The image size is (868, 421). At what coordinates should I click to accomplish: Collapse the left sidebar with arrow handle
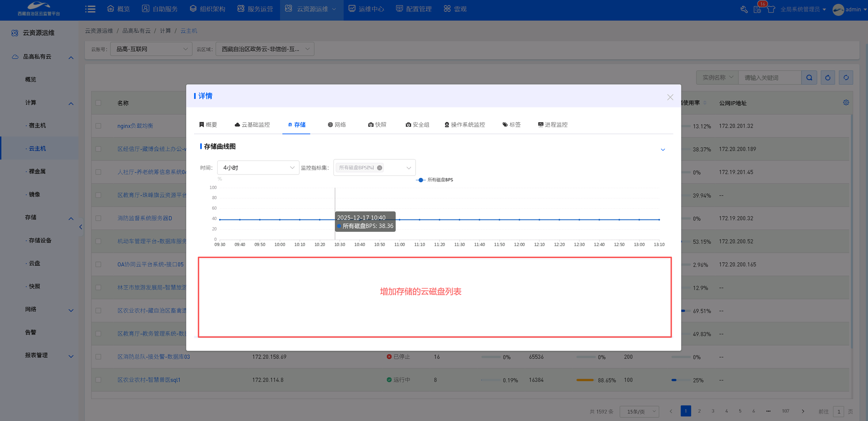80,227
